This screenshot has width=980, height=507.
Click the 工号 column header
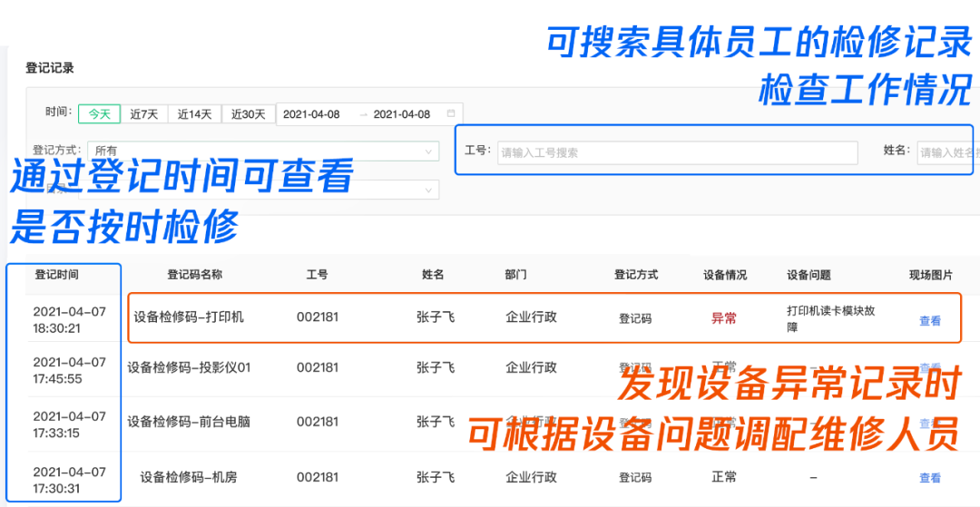coord(317,275)
